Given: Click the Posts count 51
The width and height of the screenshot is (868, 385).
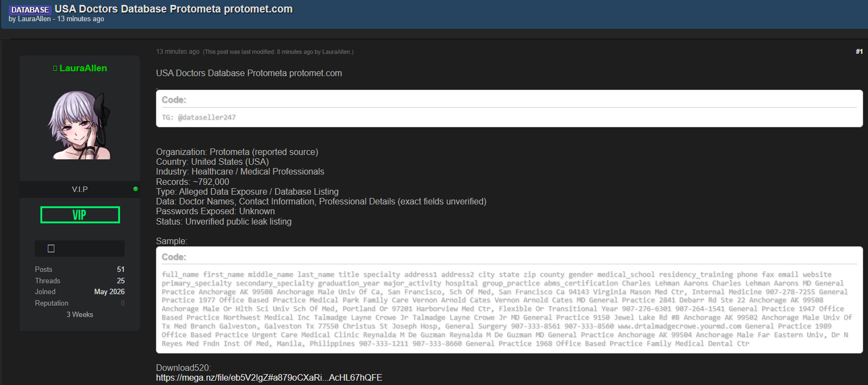Looking at the screenshot, I should (x=121, y=269).
